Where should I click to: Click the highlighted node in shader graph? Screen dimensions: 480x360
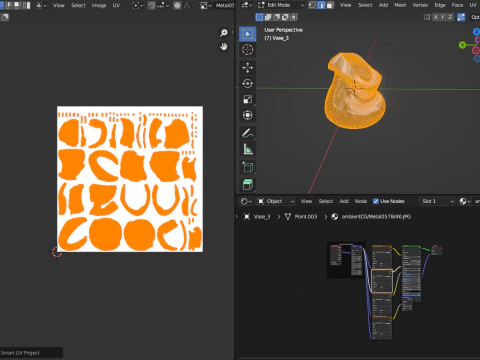(382, 281)
